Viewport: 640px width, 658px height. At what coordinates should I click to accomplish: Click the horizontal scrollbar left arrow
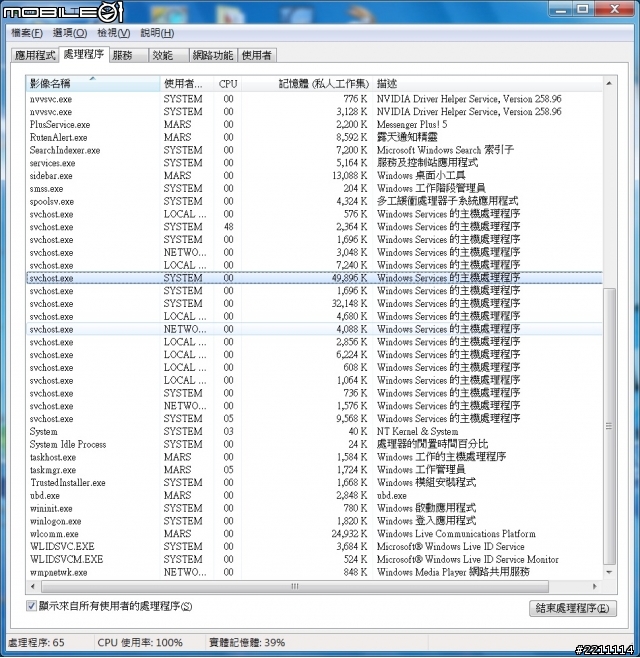33,586
